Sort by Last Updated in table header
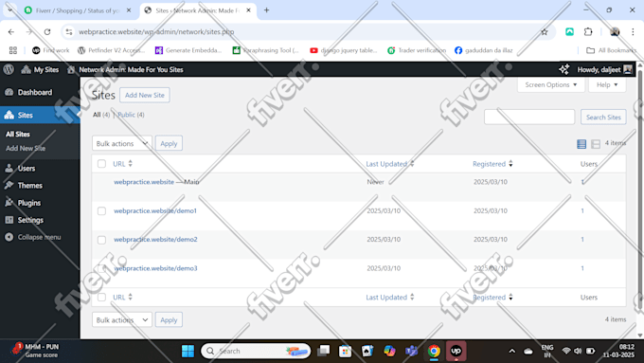This screenshot has width=644, height=363. coord(390,164)
